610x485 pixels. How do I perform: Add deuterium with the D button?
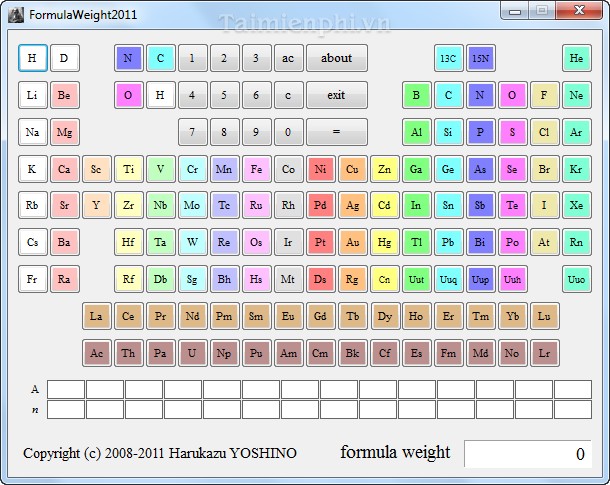65,58
